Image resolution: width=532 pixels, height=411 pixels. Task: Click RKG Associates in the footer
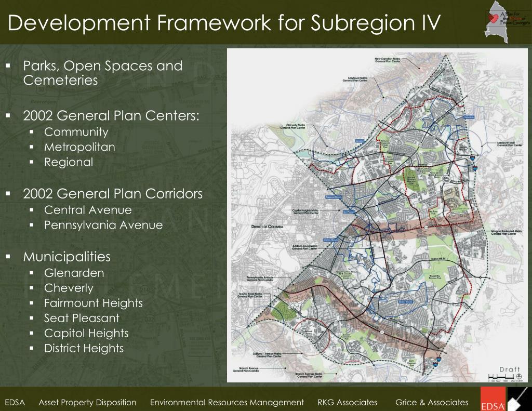pos(348,403)
